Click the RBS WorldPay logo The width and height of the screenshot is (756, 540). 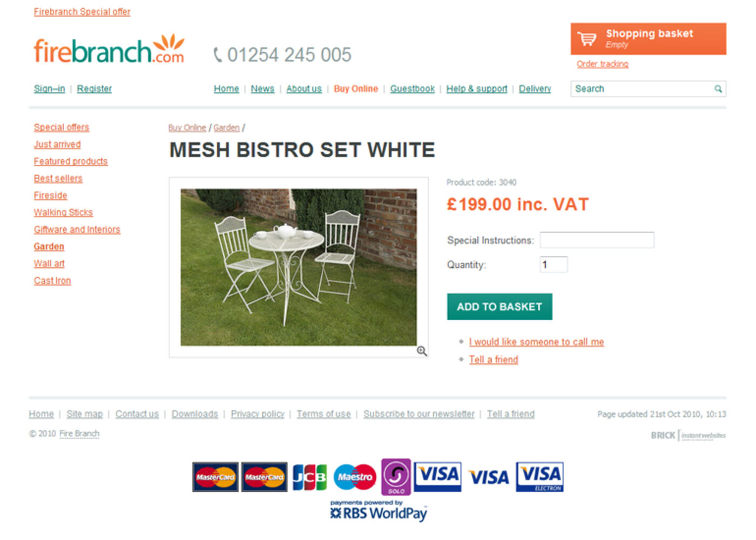pos(378,510)
